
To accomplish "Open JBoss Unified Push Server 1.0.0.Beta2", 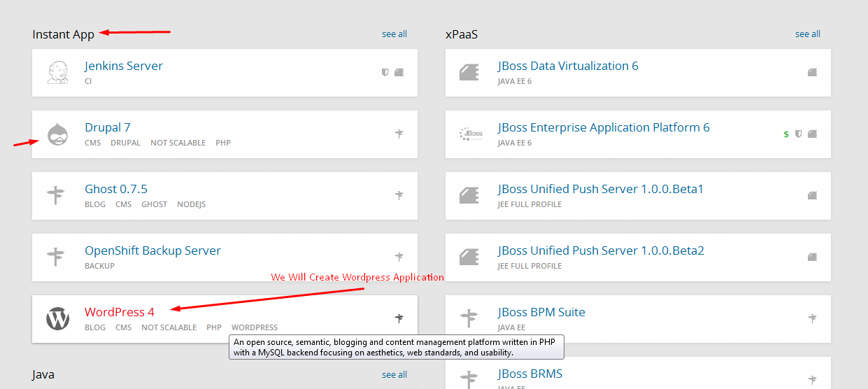I will 601,250.
